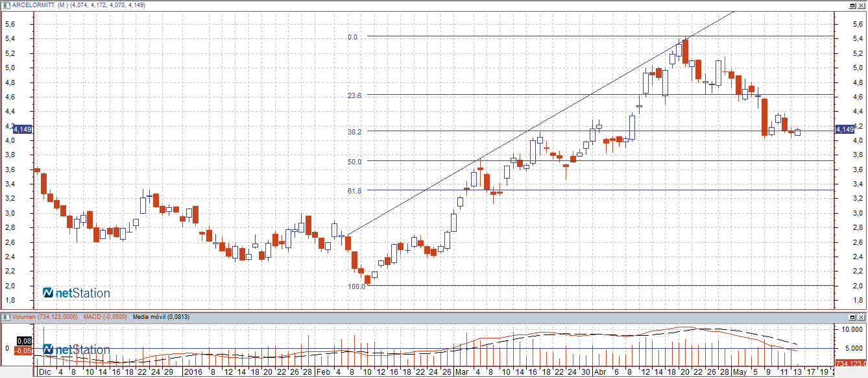The image size is (868, 378).
Task: Click the left current price tag 4,149
Action: 23,129
